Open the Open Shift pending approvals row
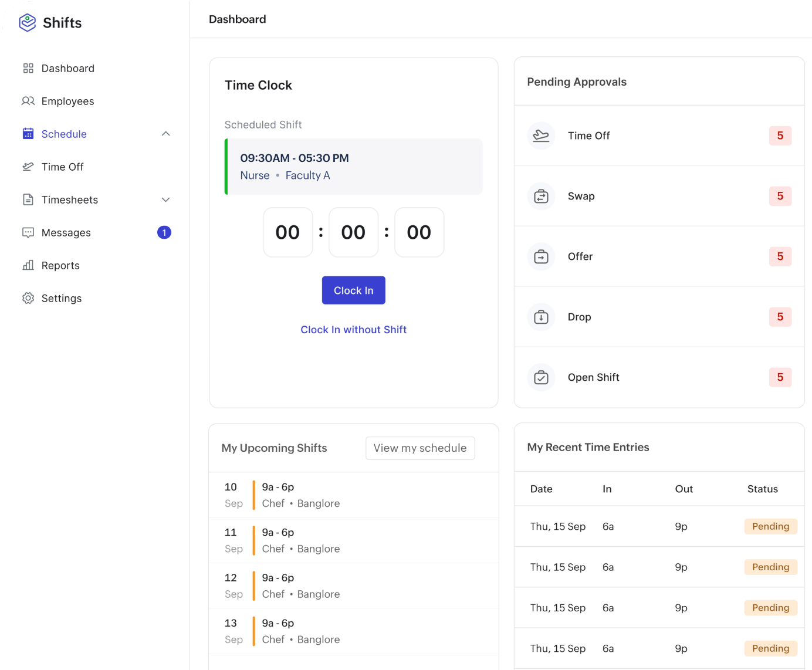Image resolution: width=812 pixels, height=670 pixels. [659, 377]
